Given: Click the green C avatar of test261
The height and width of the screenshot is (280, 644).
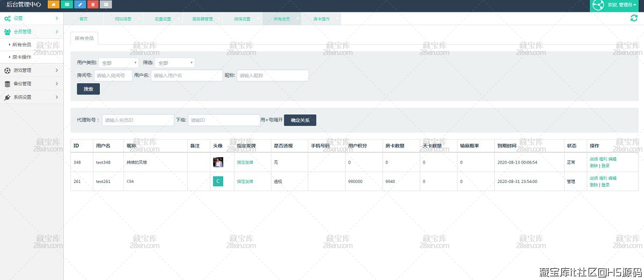Looking at the screenshot, I should point(218,181).
